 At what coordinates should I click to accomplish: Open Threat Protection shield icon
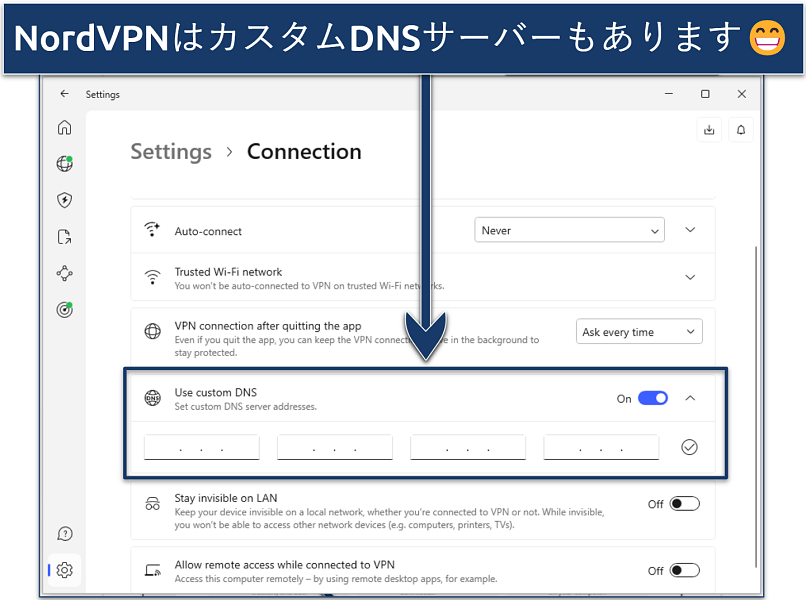[65, 200]
